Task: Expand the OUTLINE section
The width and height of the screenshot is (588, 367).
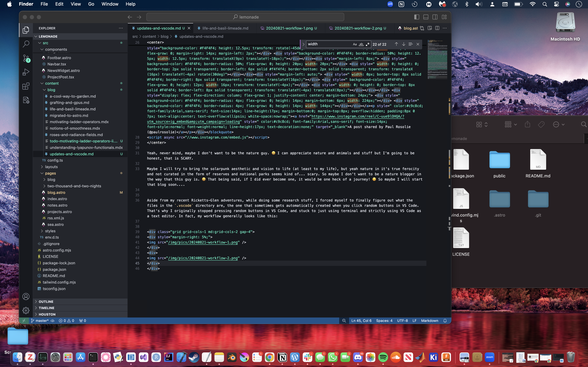Action: 46,301
